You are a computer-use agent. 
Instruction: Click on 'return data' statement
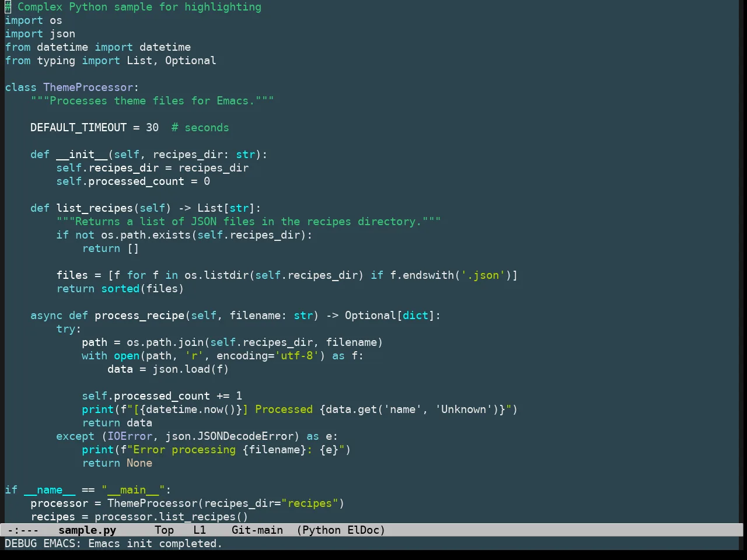(117, 423)
